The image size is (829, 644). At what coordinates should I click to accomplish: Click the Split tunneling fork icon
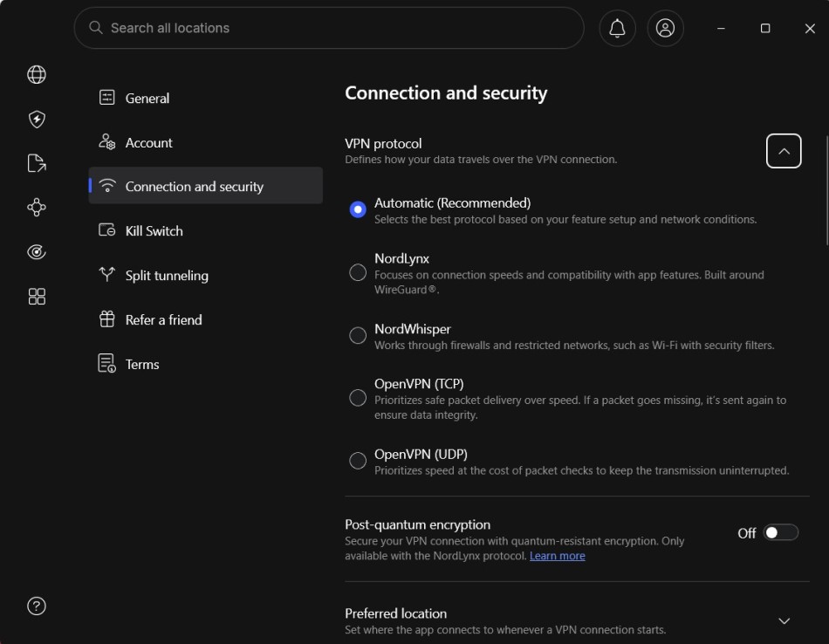[106, 274]
